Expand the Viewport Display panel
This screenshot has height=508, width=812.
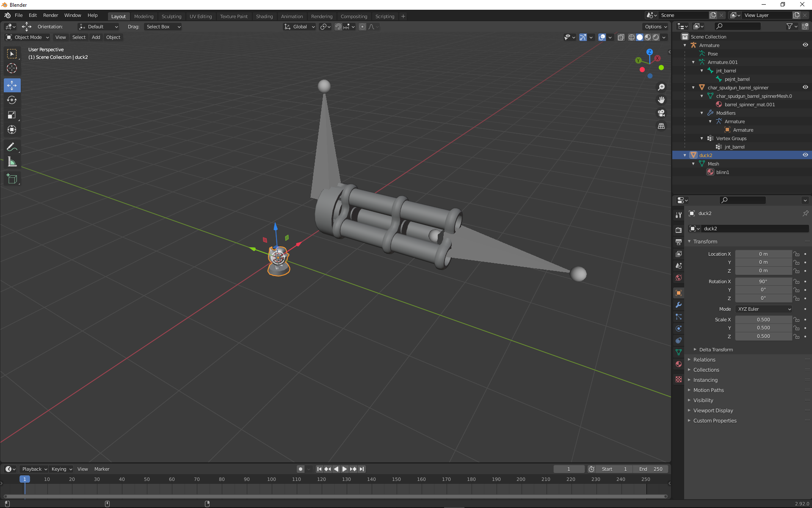tap(713, 411)
